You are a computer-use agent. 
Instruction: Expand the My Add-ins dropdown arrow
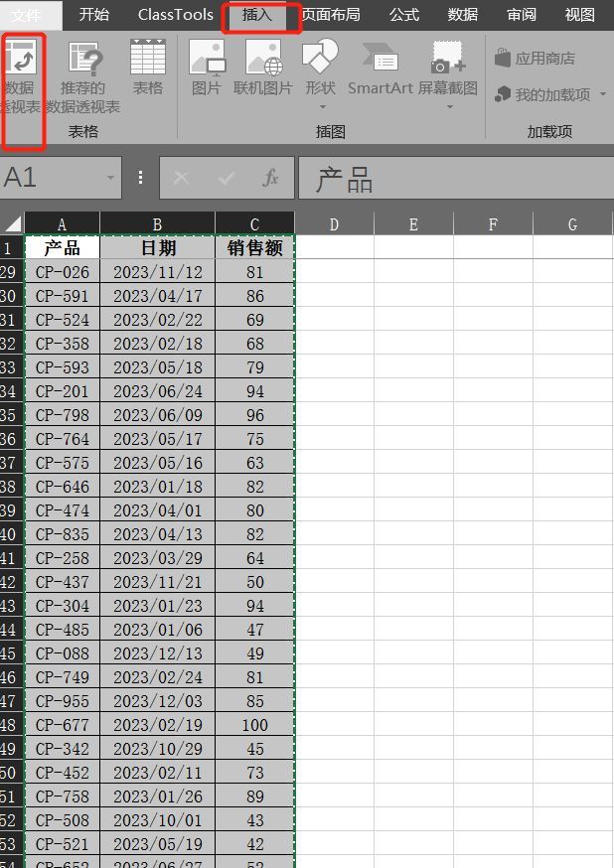(603, 94)
